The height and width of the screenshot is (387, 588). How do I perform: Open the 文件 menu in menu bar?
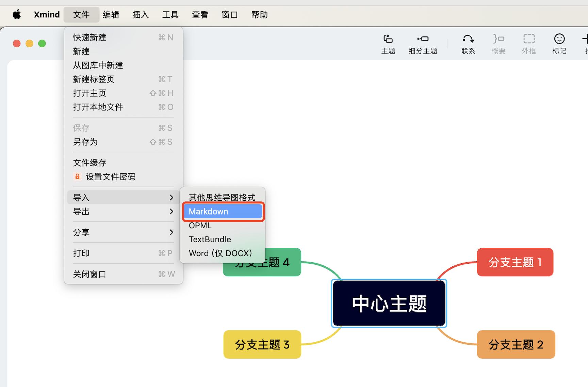[x=81, y=15]
